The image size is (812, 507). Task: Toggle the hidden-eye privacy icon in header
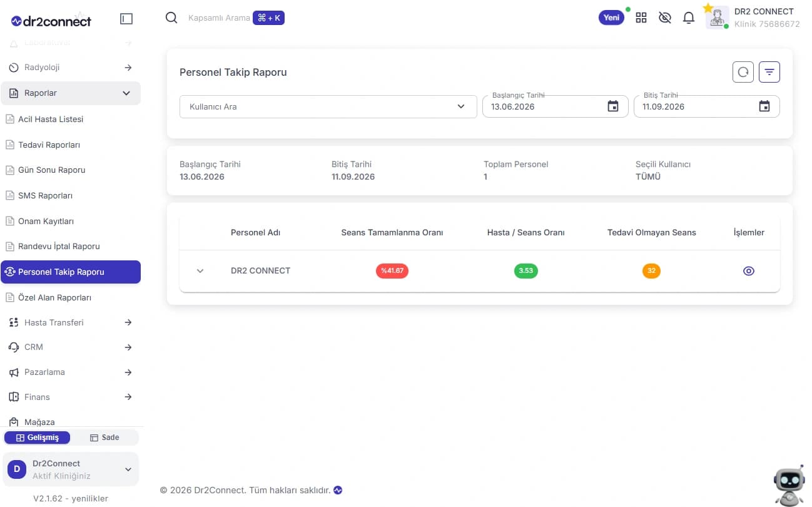pos(665,18)
